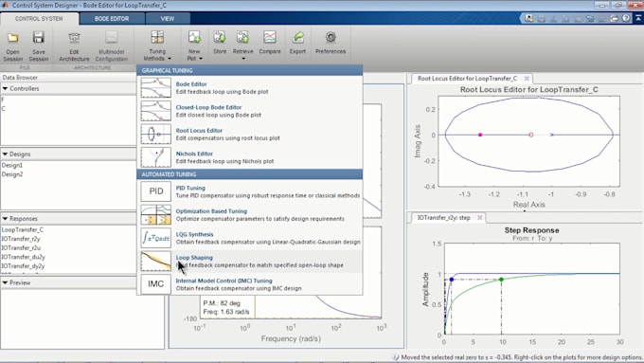This screenshot has width=644, height=363.
Task: Choose Loop Shaping option
Action: pyautogui.click(x=250, y=261)
